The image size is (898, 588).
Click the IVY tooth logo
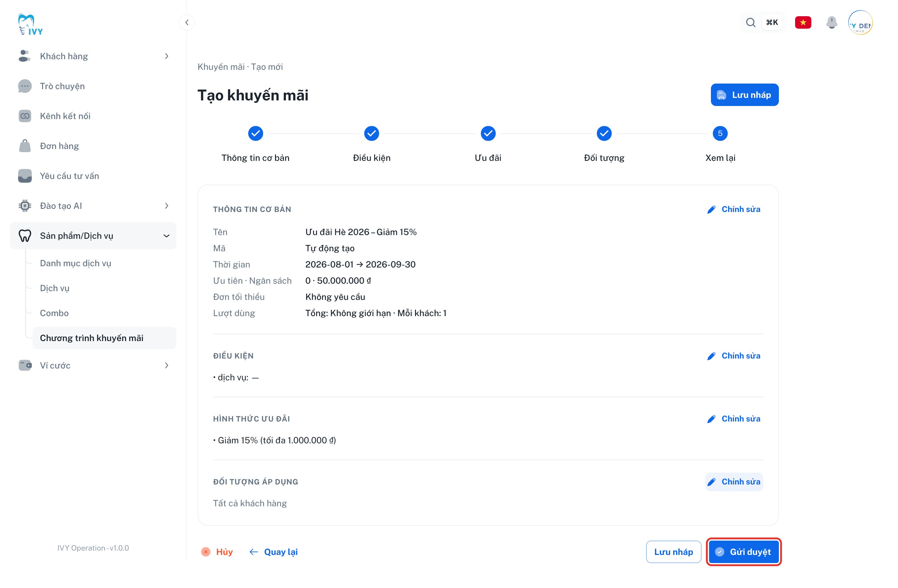[30, 25]
